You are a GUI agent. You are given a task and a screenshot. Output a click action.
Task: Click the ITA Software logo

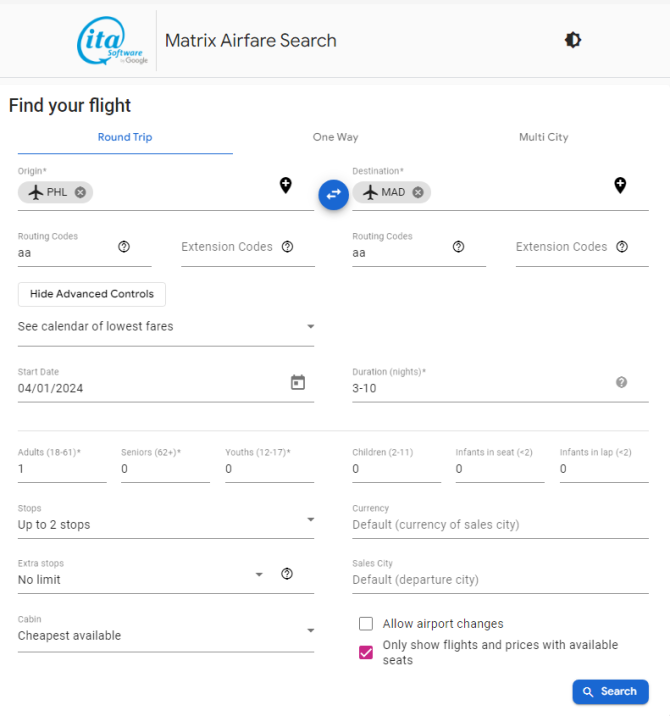[112, 41]
